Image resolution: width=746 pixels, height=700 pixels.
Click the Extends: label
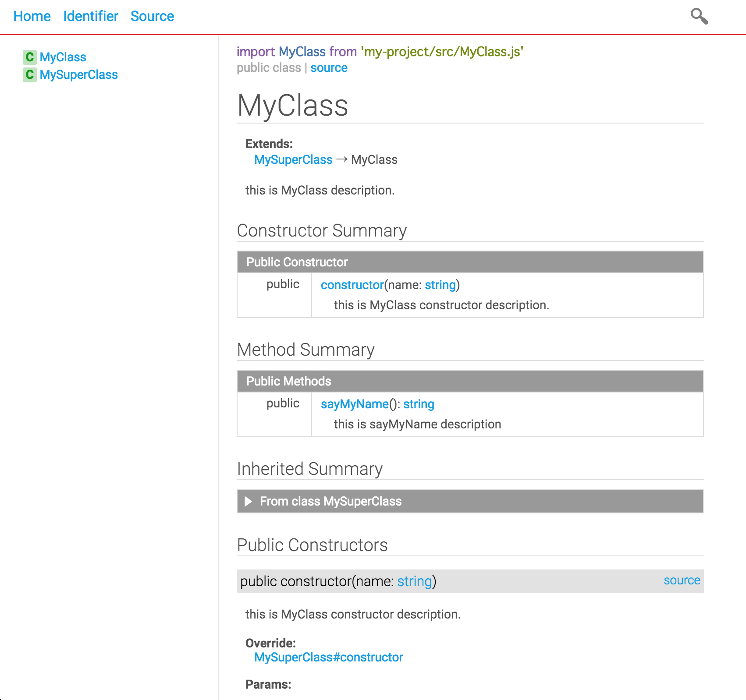pyautogui.click(x=269, y=144)
